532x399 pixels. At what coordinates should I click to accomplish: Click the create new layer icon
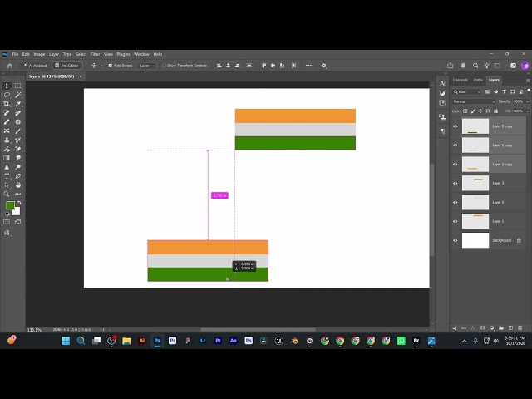[x=510, y=328]
